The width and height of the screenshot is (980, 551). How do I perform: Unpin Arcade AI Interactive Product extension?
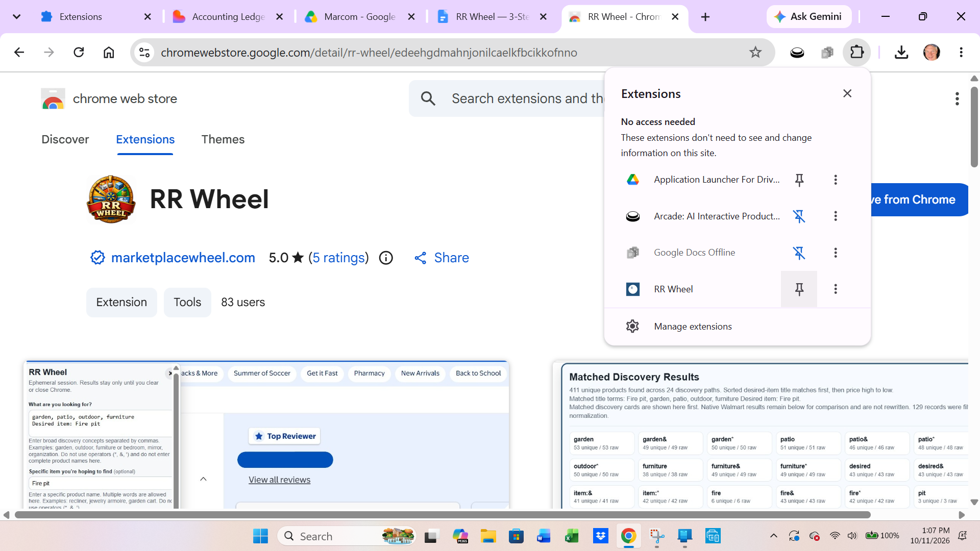tap(799, 216)
